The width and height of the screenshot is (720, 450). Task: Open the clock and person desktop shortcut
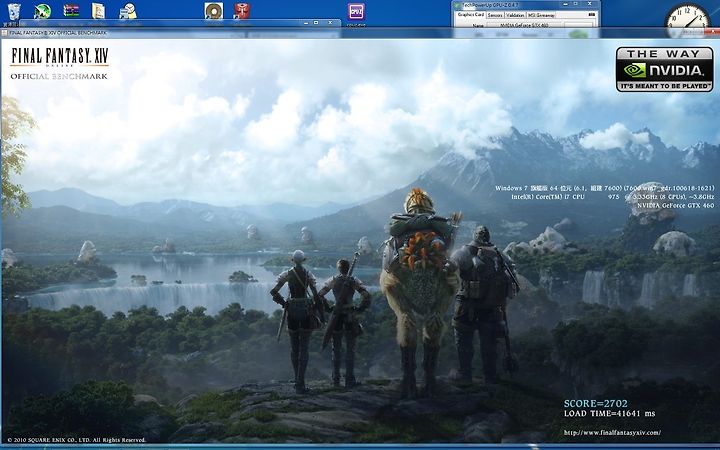pos(128,11)
